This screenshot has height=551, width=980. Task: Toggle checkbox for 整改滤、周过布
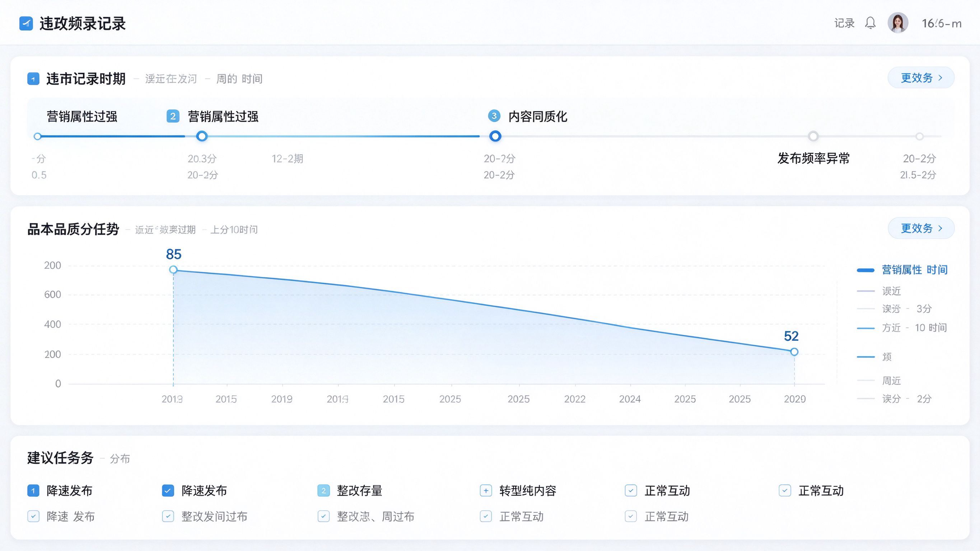(323, 517)
